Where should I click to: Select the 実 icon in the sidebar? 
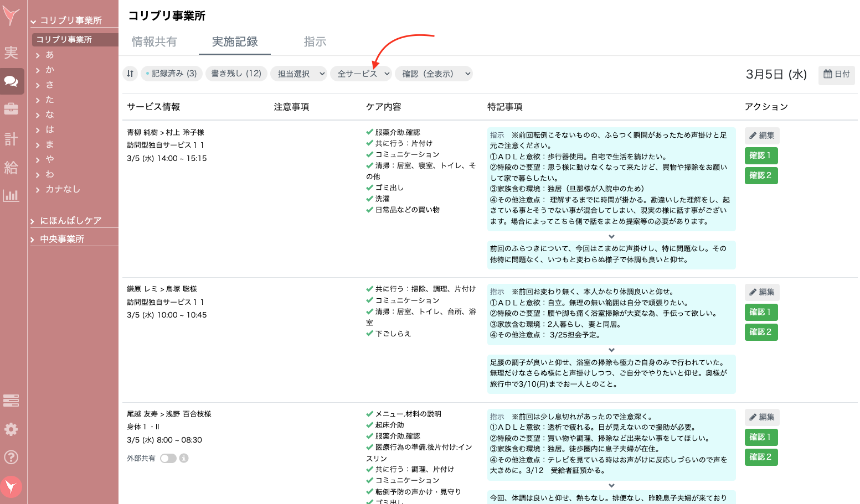[11, 53]
